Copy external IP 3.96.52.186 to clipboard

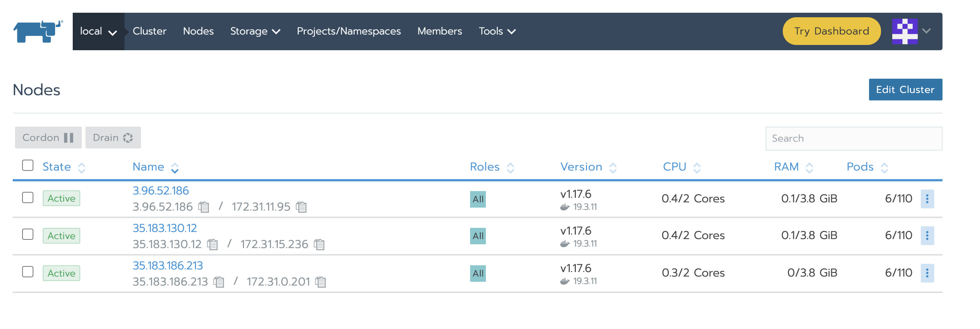pyautogui.click(x=204, y=207)
